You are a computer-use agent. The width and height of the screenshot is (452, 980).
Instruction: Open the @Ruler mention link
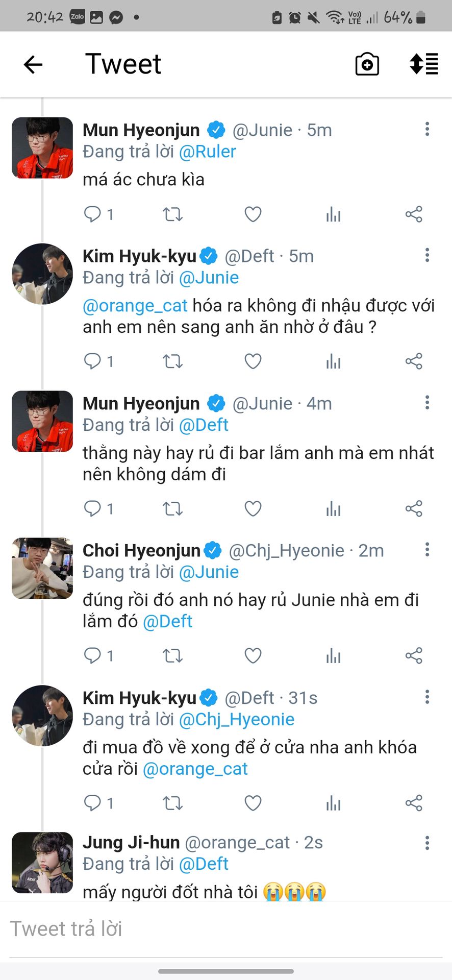click(x=208, y=152)
